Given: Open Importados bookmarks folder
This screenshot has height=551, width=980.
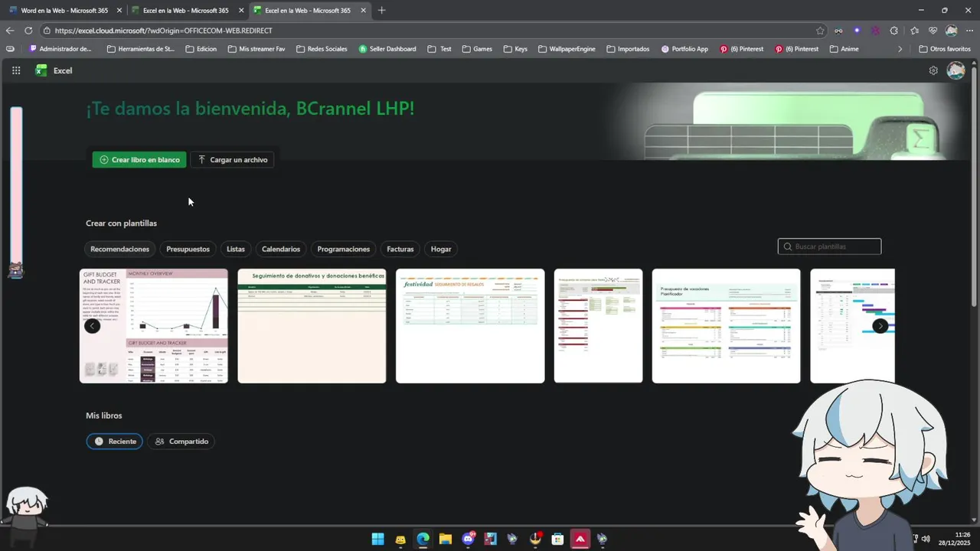Looking at the screenshot, I should coord(628,49).
